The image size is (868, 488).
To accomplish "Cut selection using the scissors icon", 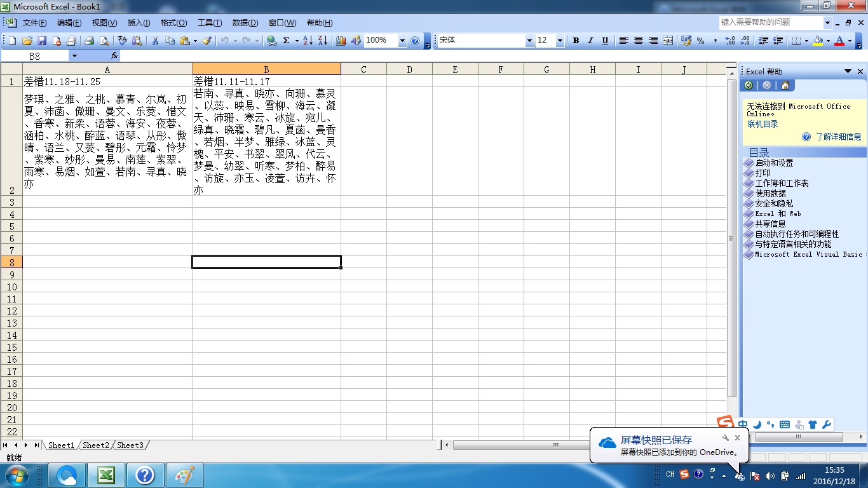I will point(155,41).
